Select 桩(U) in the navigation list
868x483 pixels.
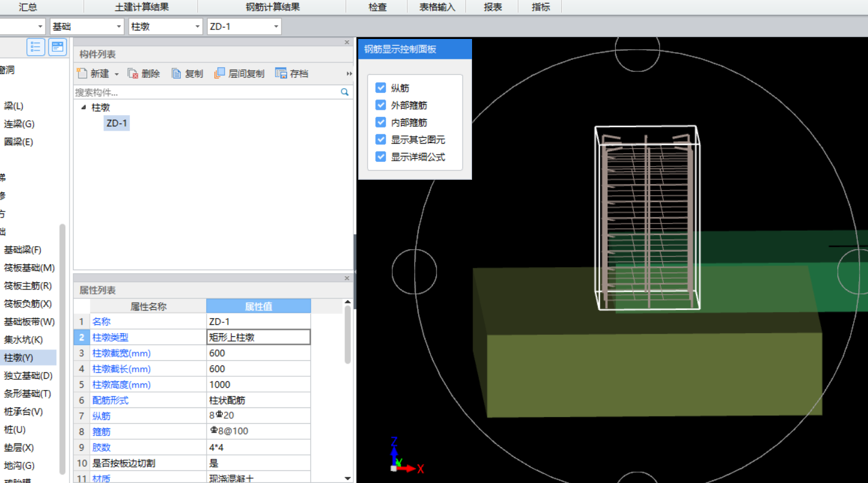tap(14, 430)
